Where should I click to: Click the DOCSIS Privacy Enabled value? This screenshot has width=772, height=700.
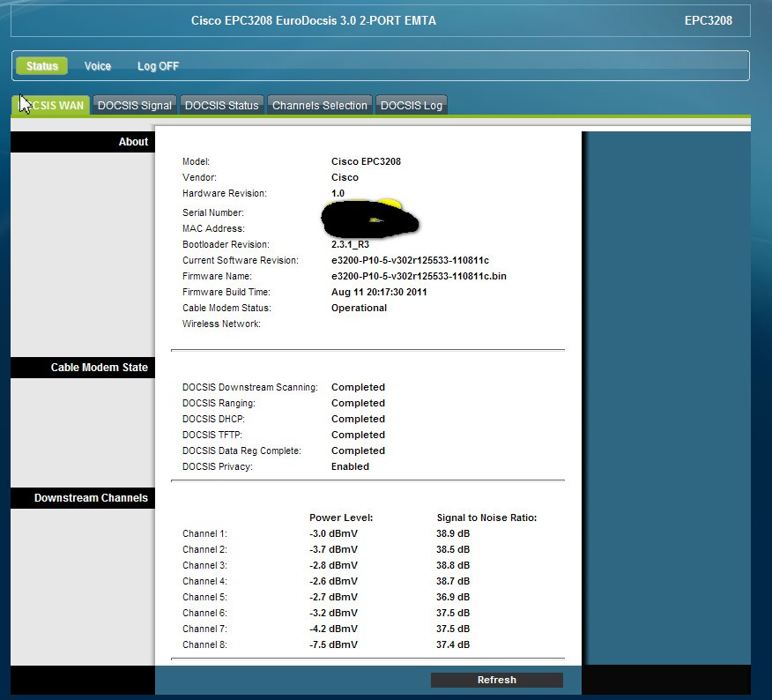[x=350, y=466]
